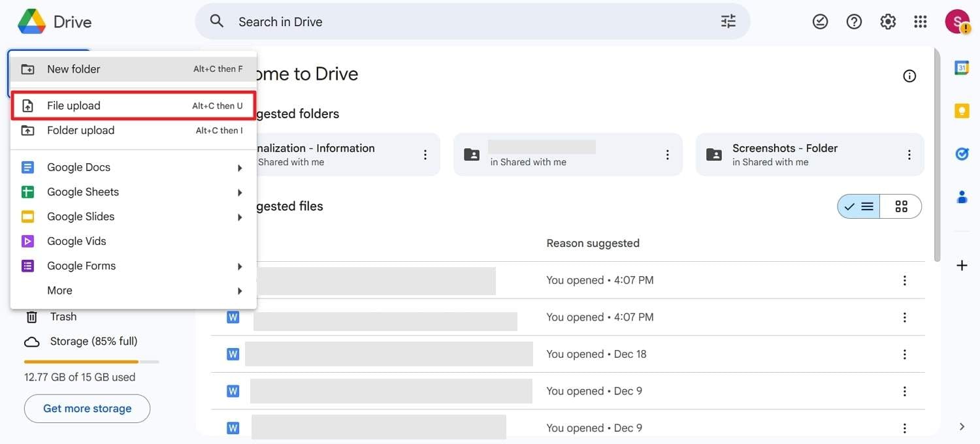
Task: Open the Google apps grid
Action: pyautogui.click(x=920, y=20)
